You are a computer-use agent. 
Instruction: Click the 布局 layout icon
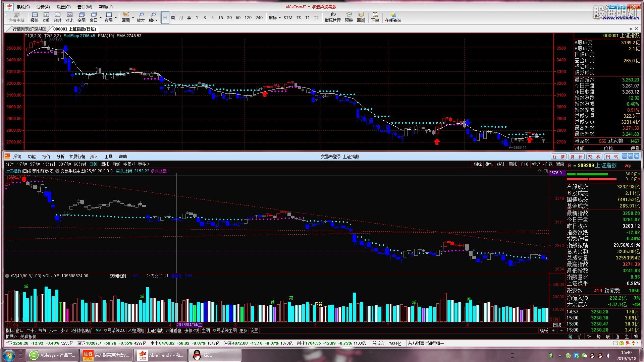(x=109, y=17)
